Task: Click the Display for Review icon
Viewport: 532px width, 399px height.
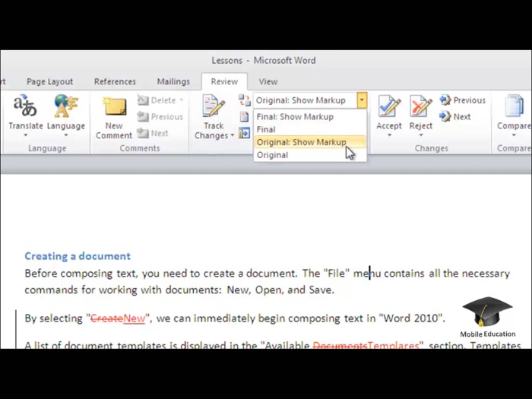Action: (244, 100)
